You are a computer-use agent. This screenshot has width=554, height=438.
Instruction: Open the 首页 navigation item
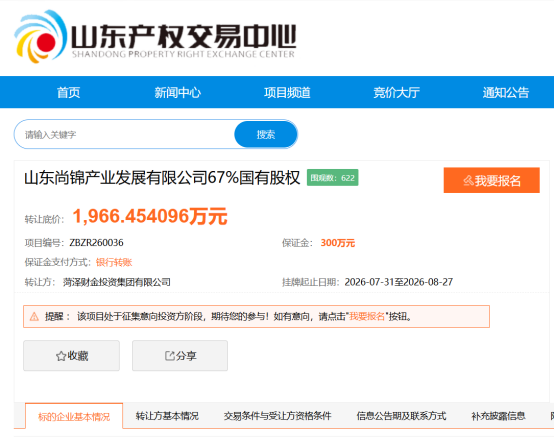[x=69, y=93]
